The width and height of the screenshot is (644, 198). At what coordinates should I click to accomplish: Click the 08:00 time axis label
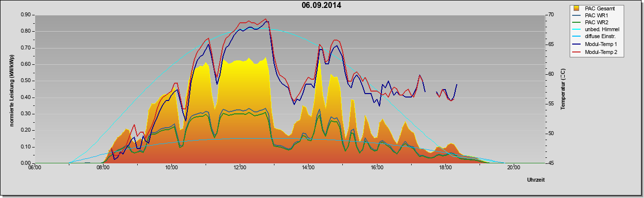coord(103,167)
